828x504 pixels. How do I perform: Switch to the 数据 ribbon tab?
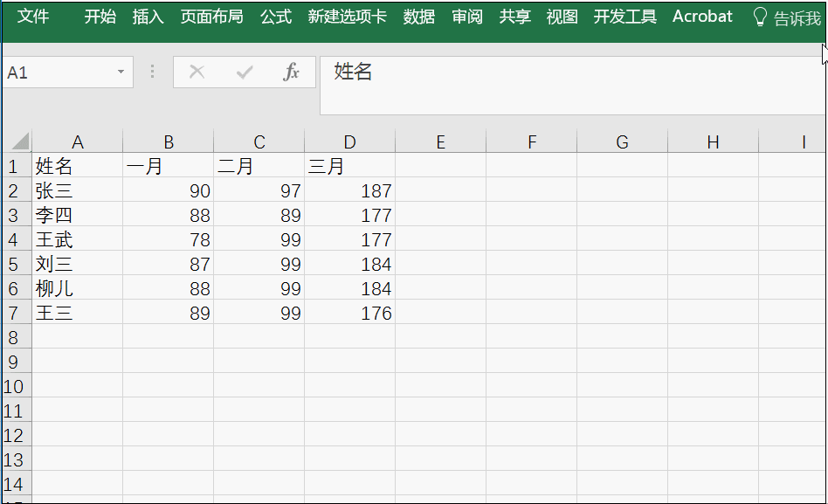click(418, 17)
